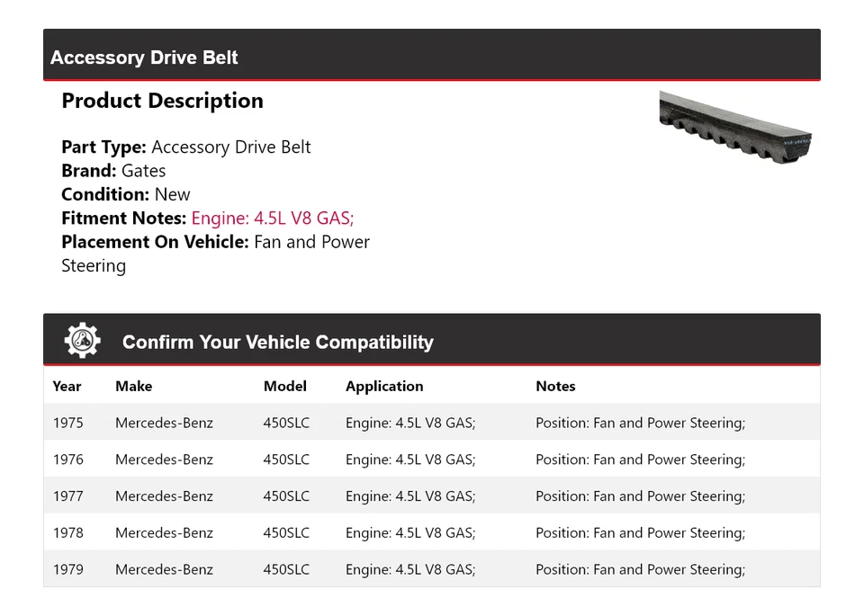Click the gear icon beside Confirm Your Vehicle Compatibility
864x616 pixels.
point(83,341)
